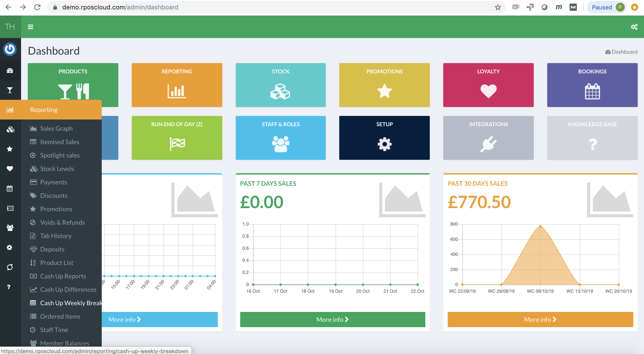The height and width of the screenshot is (354, 644).
Task: Open the dashboard gauge sidebar icon
Action: (10, 71)
